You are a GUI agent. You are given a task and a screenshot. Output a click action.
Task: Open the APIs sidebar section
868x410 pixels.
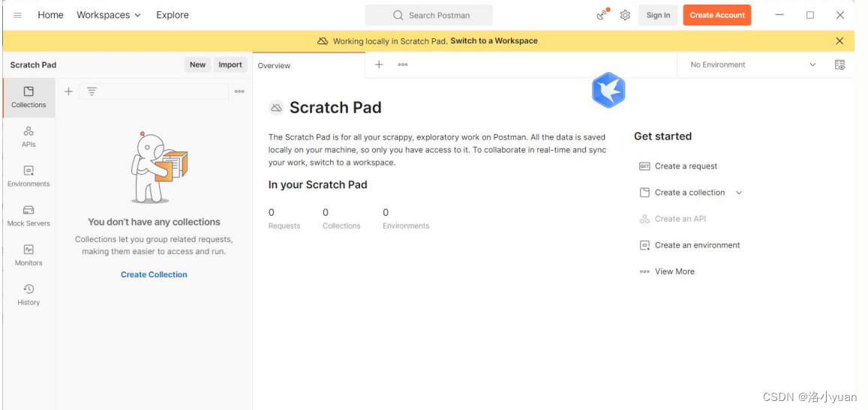[x=29, y=136]
